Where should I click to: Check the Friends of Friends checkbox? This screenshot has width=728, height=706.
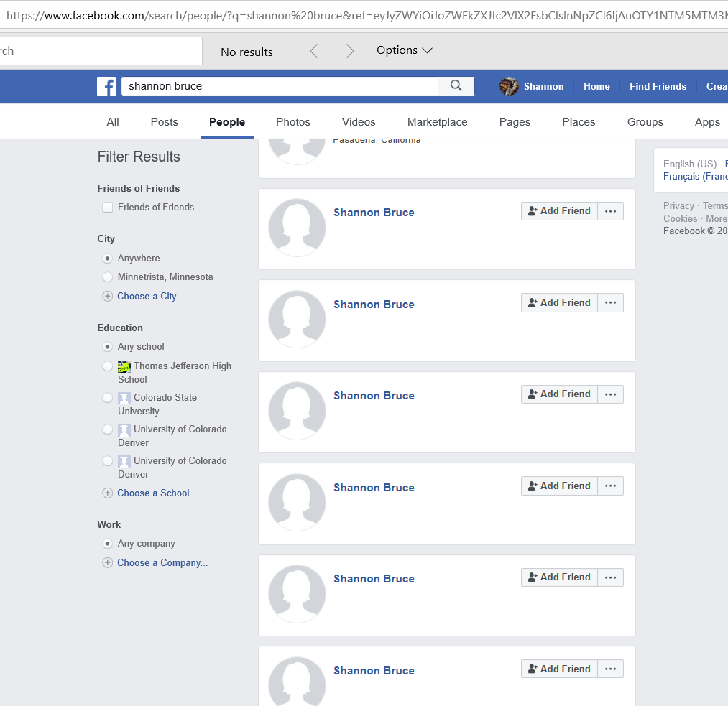click(107, 207)
